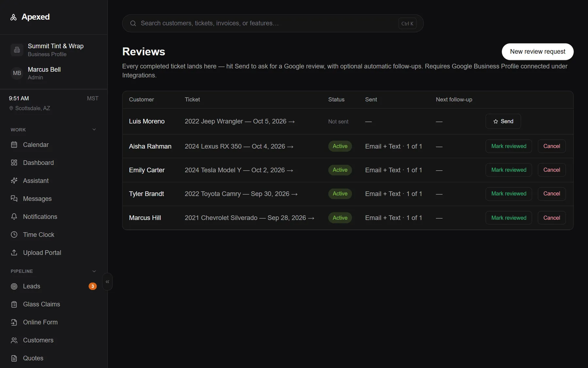Click the Scottsdale location pin icon
This screenshot has height=368, width=588.
(11, 108)
